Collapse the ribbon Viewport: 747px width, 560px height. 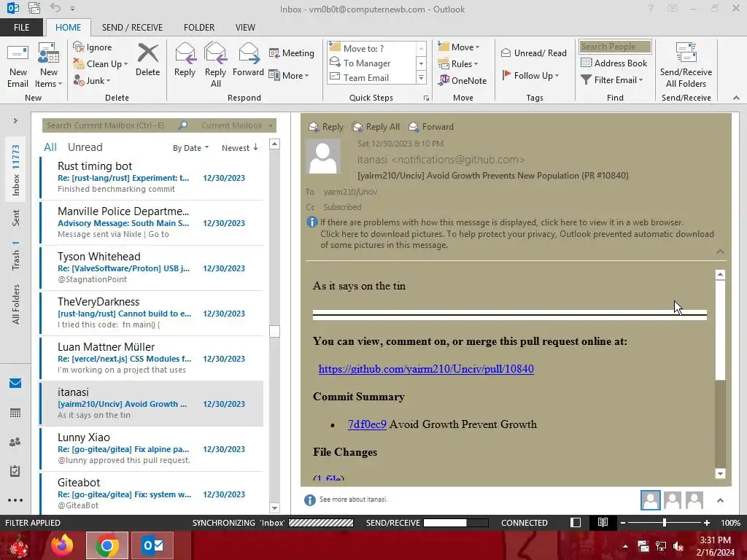[x=736, y=98]
